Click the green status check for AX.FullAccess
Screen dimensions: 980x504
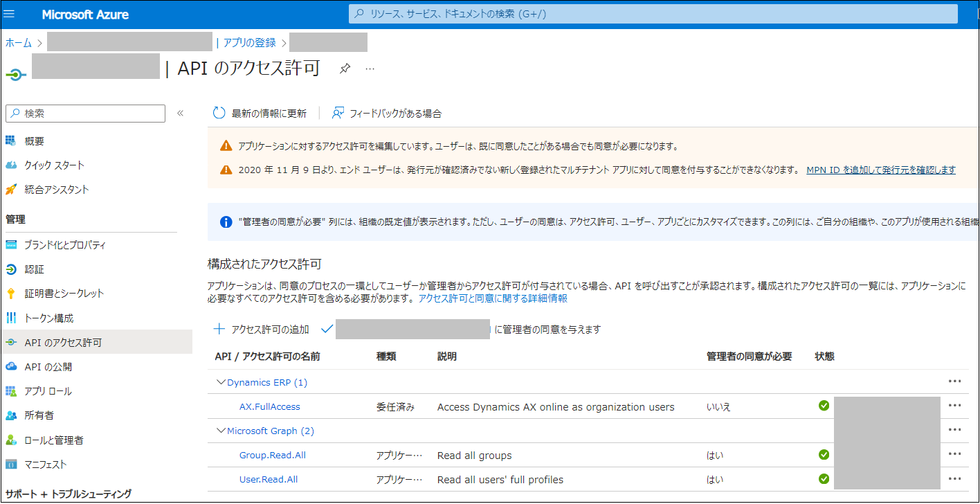click(824, 406)
